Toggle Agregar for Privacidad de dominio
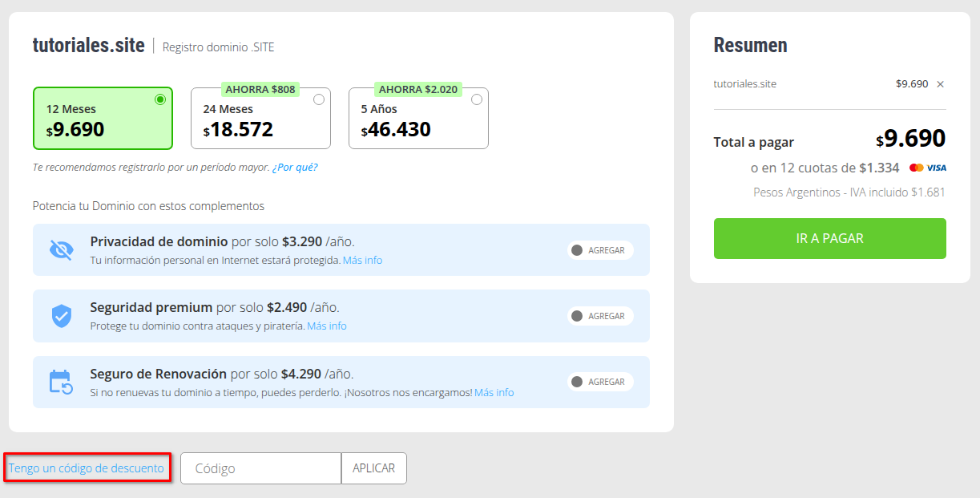 click(x=600, y=250)
